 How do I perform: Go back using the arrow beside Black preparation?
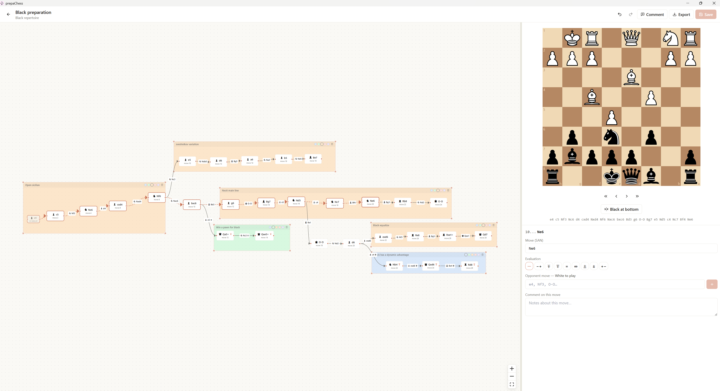click(x=8, y=14)
